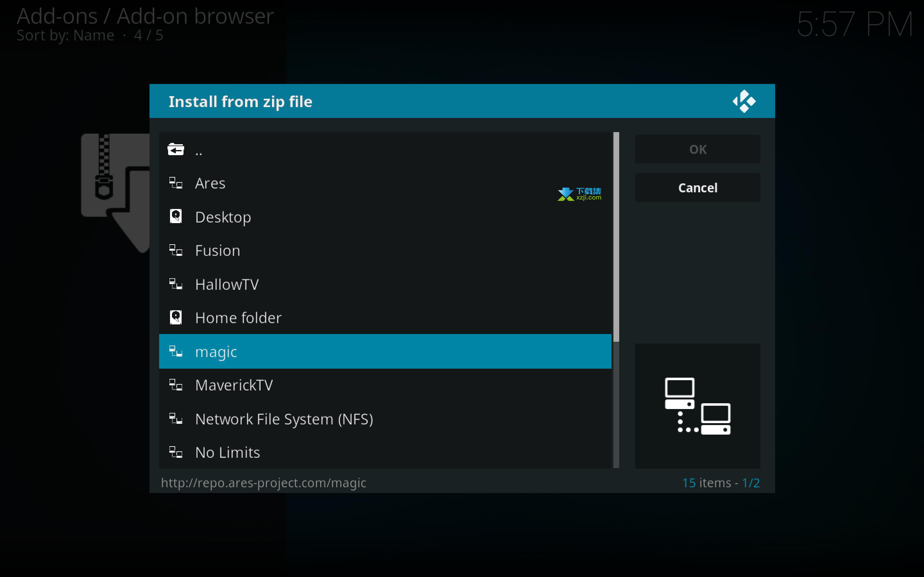Open the Fusion source
Image resolution: width=924 pixels, height=577 pixels.
385,250
